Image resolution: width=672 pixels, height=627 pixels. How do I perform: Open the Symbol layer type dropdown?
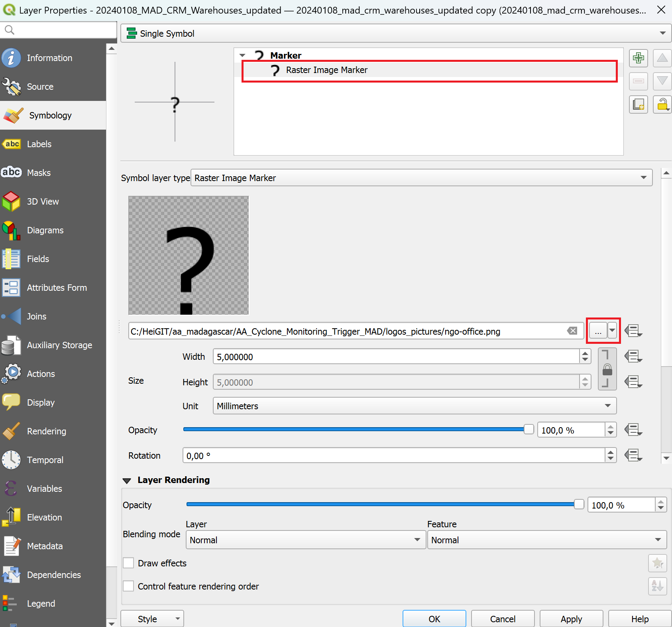422,178
